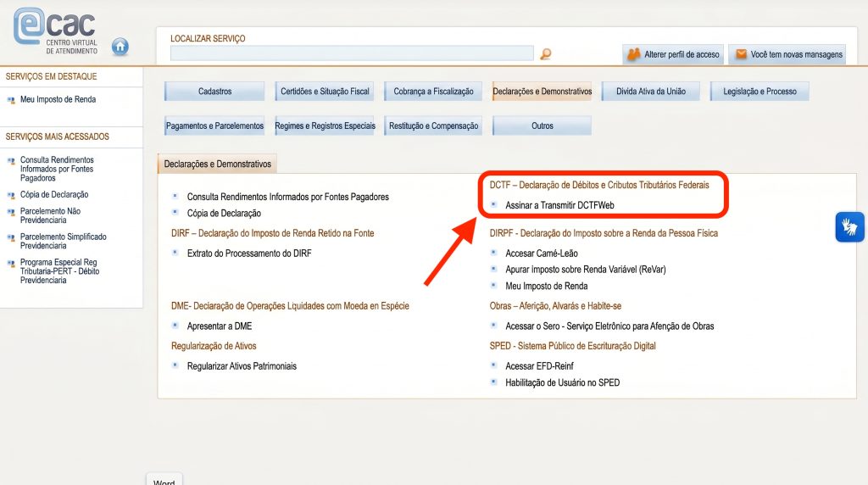Click the envelope new messages icon
The width and height of the screenshot is (868, 485).
coord(741,54)
